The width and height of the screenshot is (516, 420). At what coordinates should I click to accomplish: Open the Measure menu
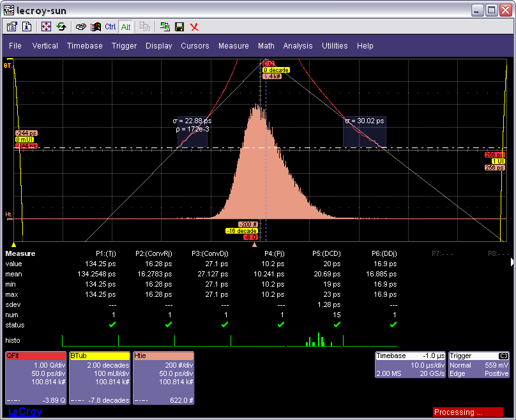pyautogui.click(x=233, y=46)
